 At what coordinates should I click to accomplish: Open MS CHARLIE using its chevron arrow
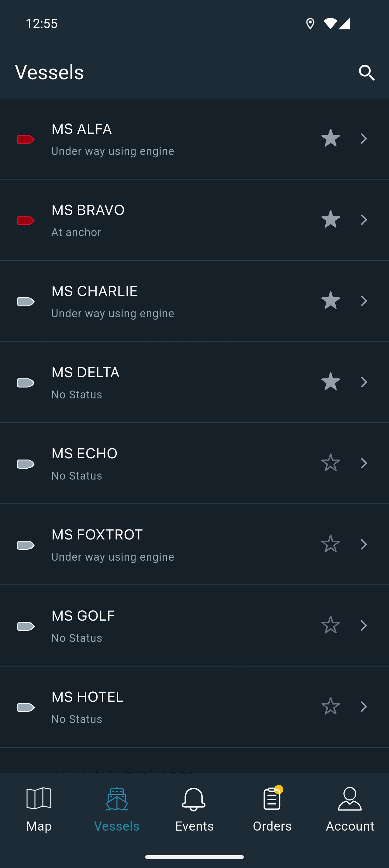(364, 301)
